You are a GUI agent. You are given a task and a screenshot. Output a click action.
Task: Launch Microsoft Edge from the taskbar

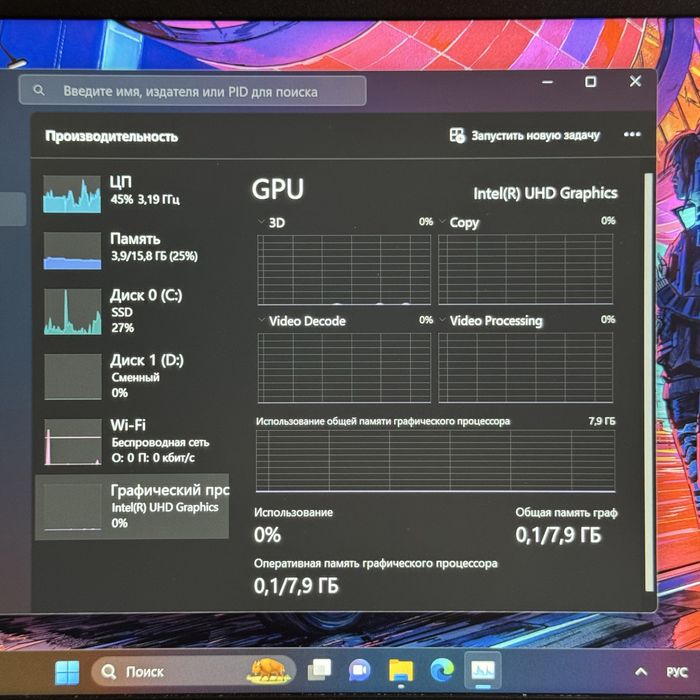442,670
